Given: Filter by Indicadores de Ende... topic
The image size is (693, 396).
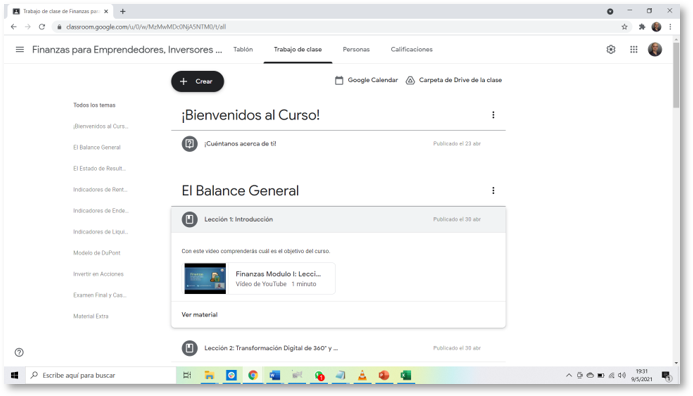Looking at the screenshot, I should click(x=101, y=211).
